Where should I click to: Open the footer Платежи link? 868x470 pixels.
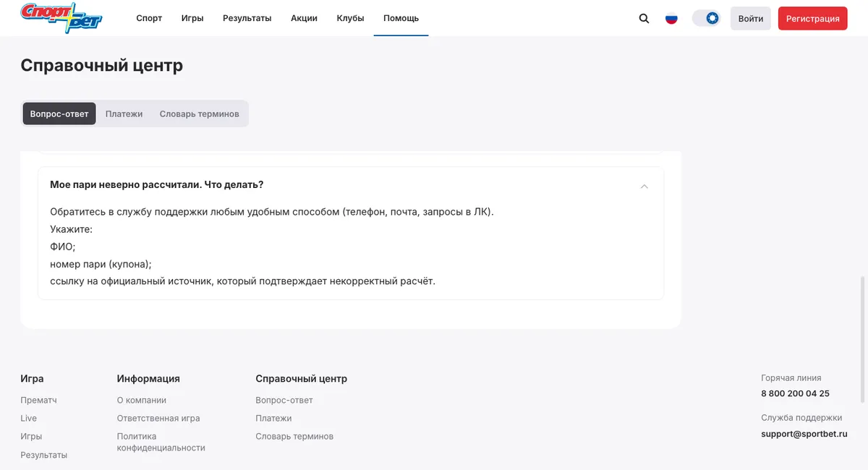click(x=273, y=418)
